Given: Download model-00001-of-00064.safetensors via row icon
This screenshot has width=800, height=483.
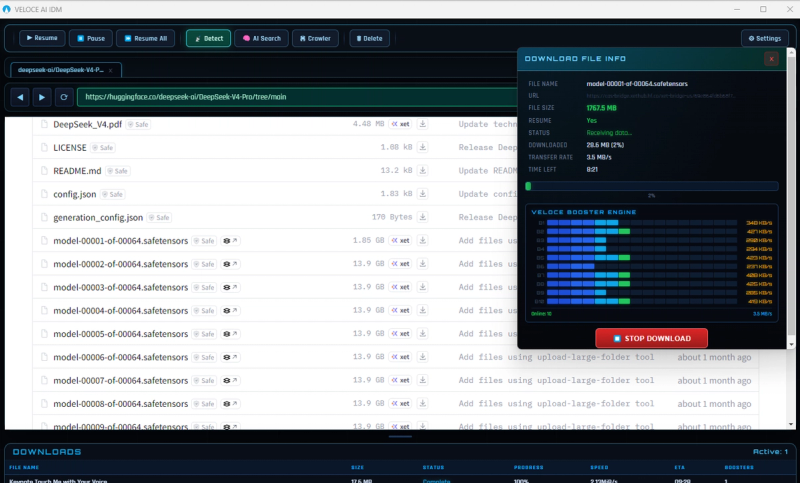Looking at the screenshot, I should (422, 240).
